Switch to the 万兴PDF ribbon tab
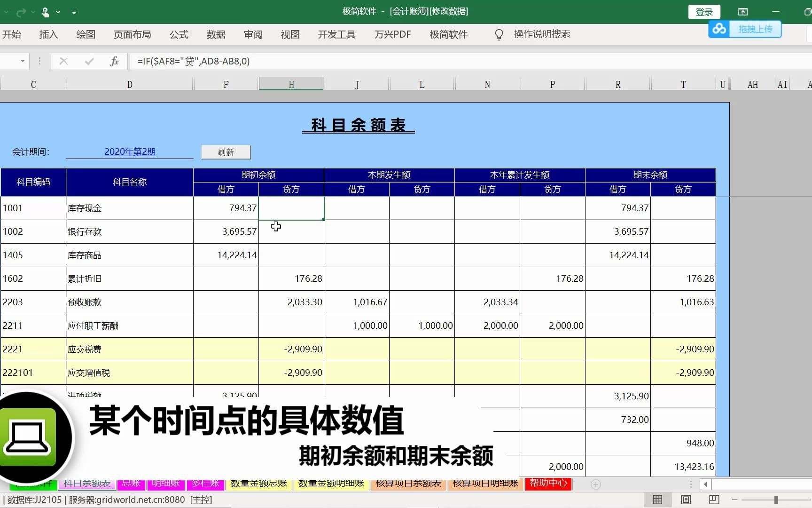The height and width of the screenshot is (508, 812). pyautogui.click(x=392, y=34)
